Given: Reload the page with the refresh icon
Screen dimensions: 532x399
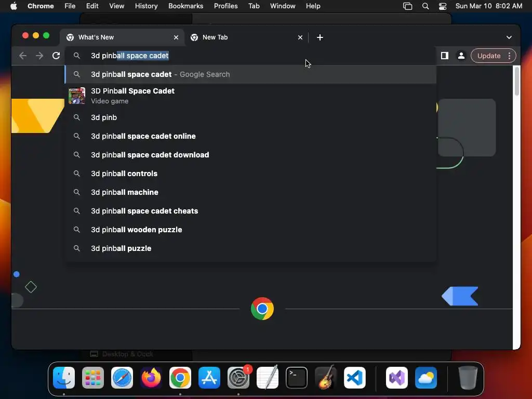Looking at the screenshot, I should [x=56, y=56].
